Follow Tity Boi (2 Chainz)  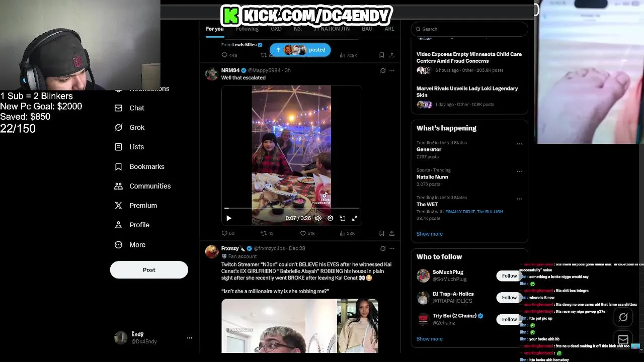coord(509,319)
